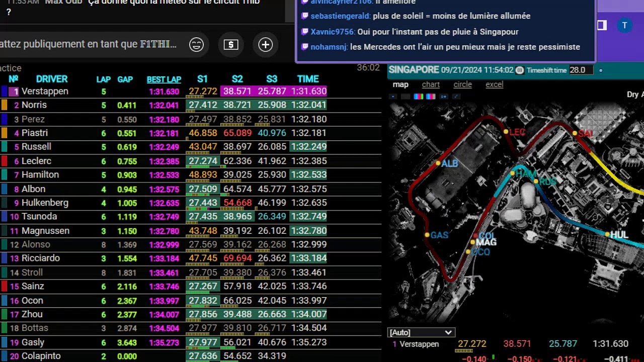
Task: Select the Sainz driver name in timing table
Action: pyautogui.click(x=33, y=286)
